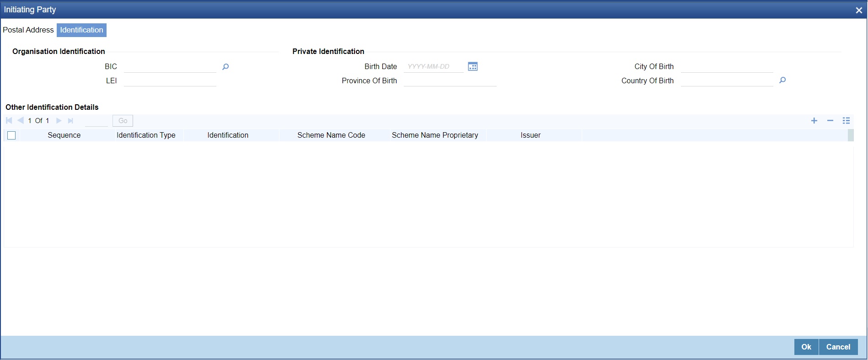Click the Birth Date field
Image resolution: width=868 pixels, height=360 pixels.
pos(434,67)
